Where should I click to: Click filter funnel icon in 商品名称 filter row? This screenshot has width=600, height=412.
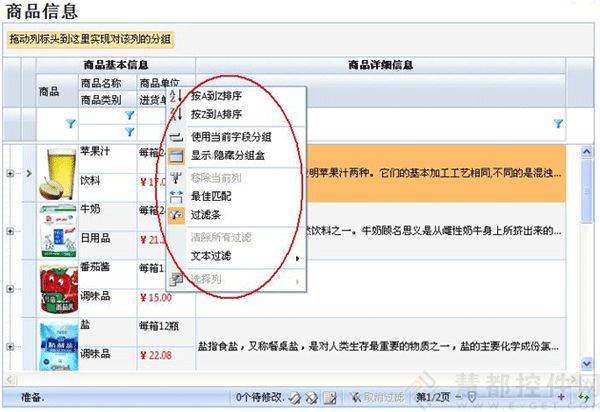tap(127, 132)
